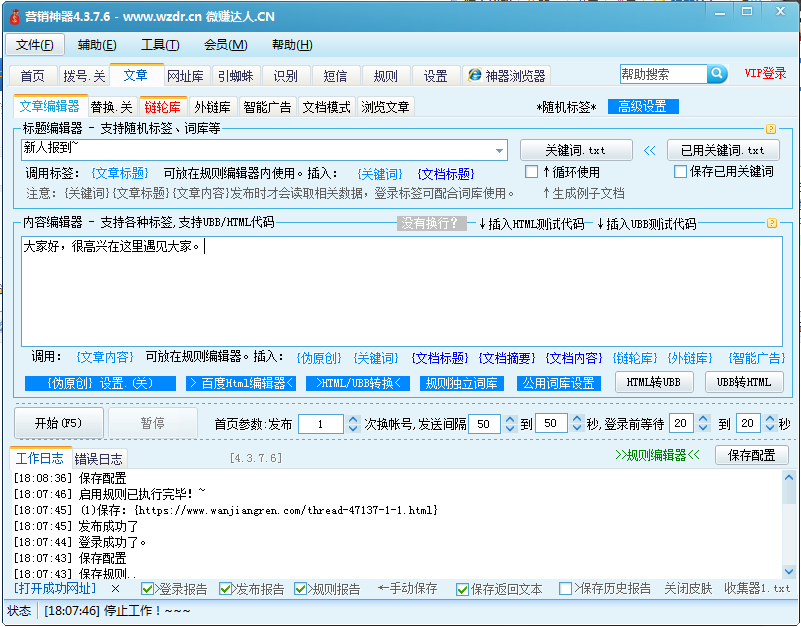Click inside the content editor area
This screenshot has height=627, width=801.
pos(400,290)
